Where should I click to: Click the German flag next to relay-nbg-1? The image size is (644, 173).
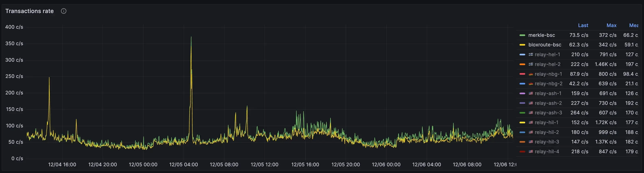(531, 74)
